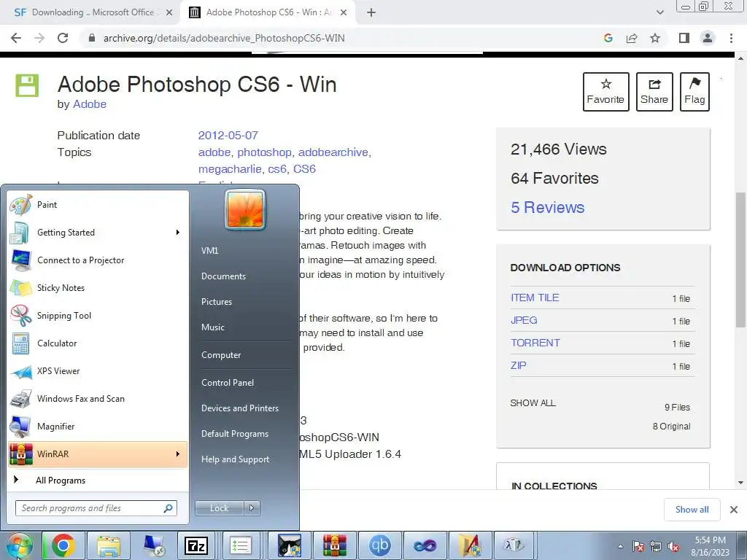Image resolution: width=747 pixels, height=560 pixels.
Task: Expand WinRAR submenu arrow
Action: (x=178, y=454)
